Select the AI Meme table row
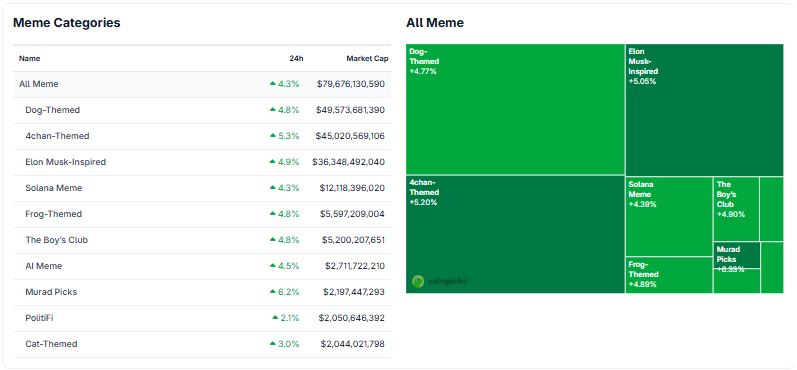Image resolution: width=797 pixels, height=370 pixels. tap(202, 266)
